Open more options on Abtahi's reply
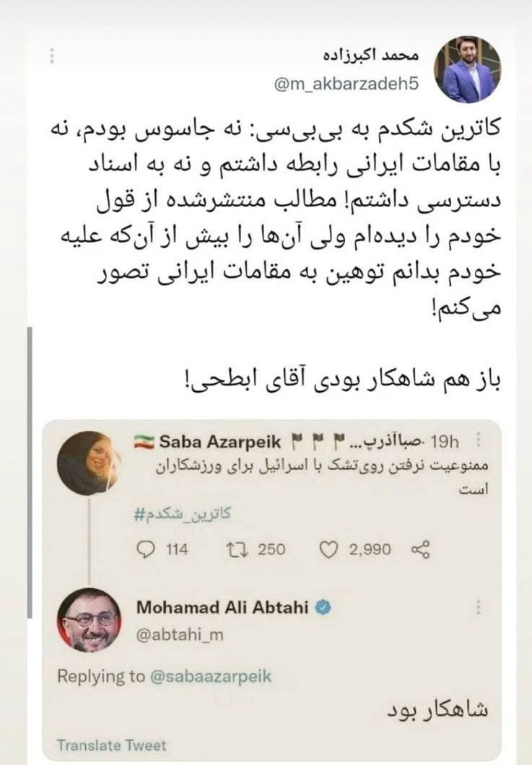Viewport: 532px width, 765px height. coord(478,608)
